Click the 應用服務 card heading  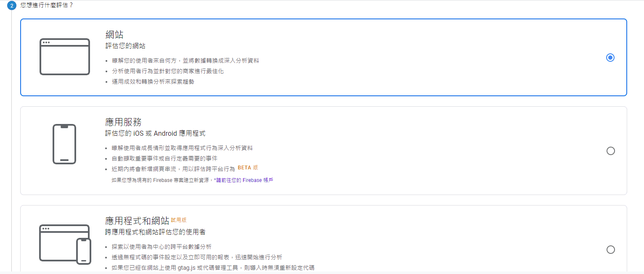[123, 122]
